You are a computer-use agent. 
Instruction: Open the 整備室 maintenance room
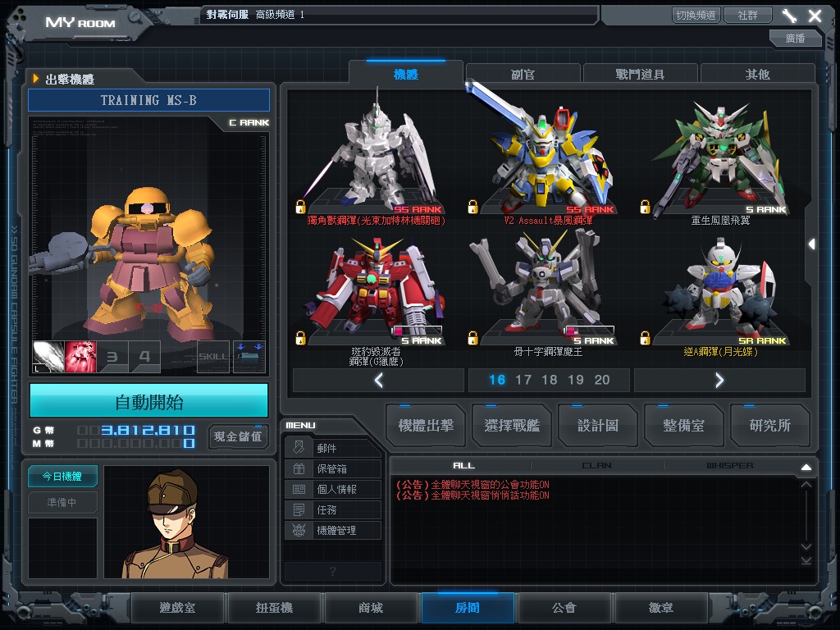click(683, 426)
